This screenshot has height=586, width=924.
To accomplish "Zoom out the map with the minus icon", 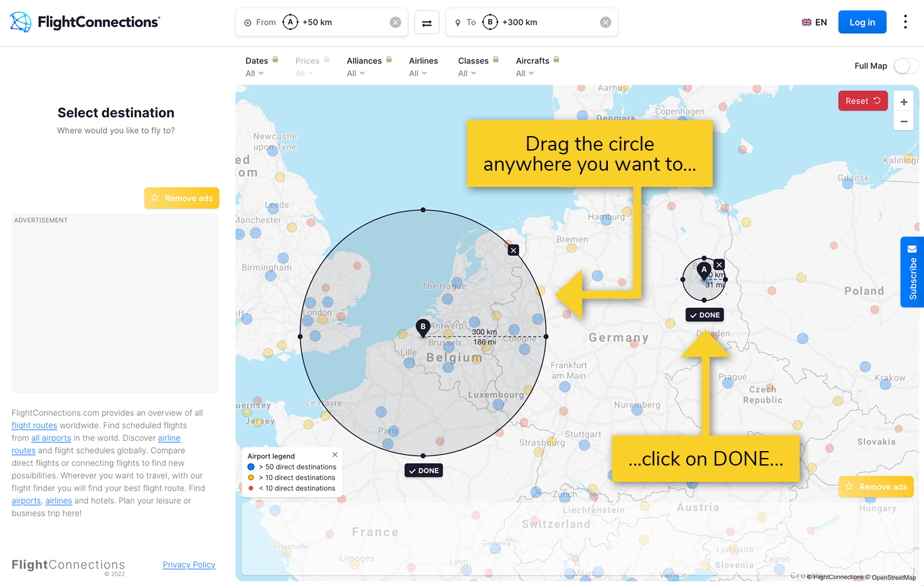I will (904, 122).
